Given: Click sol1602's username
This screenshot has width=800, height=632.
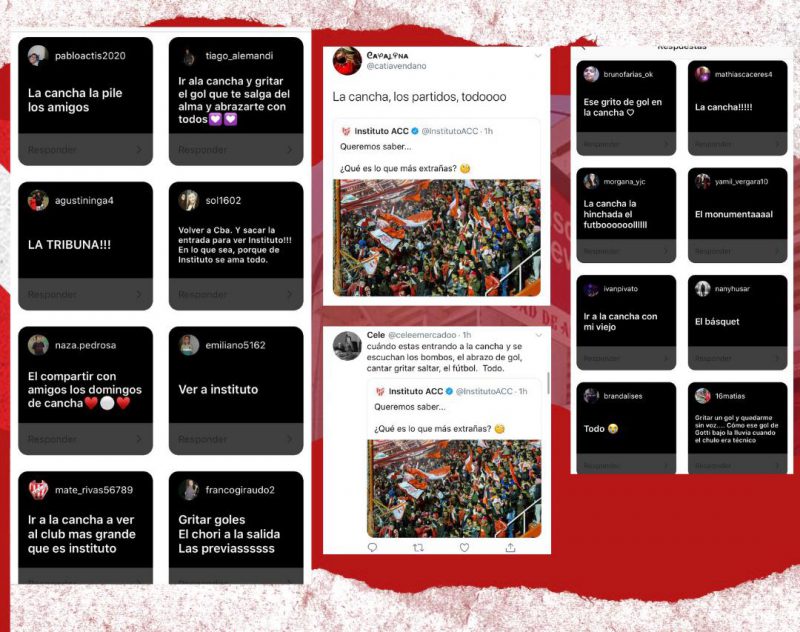Looking at the screenshot, I should (223, 200).
